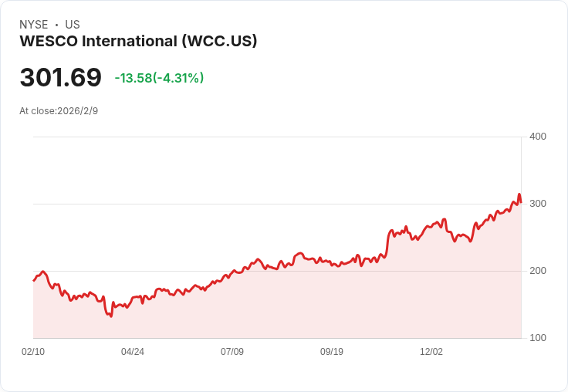This screenshot has width=568, height=392.
Task: Click the At close:2026/2/9 timestamp
Action: (59, 110)
